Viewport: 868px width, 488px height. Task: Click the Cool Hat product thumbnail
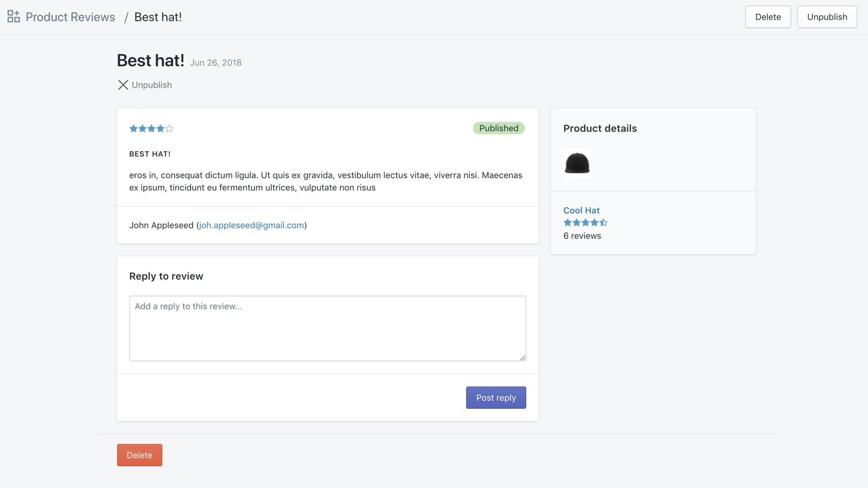tap(577, 163)
